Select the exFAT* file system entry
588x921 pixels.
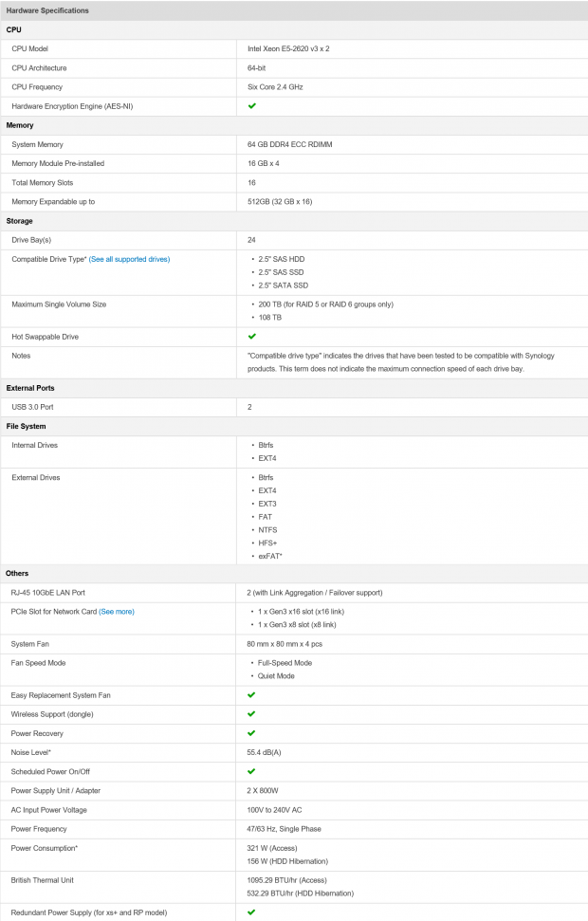coord(270,556)
